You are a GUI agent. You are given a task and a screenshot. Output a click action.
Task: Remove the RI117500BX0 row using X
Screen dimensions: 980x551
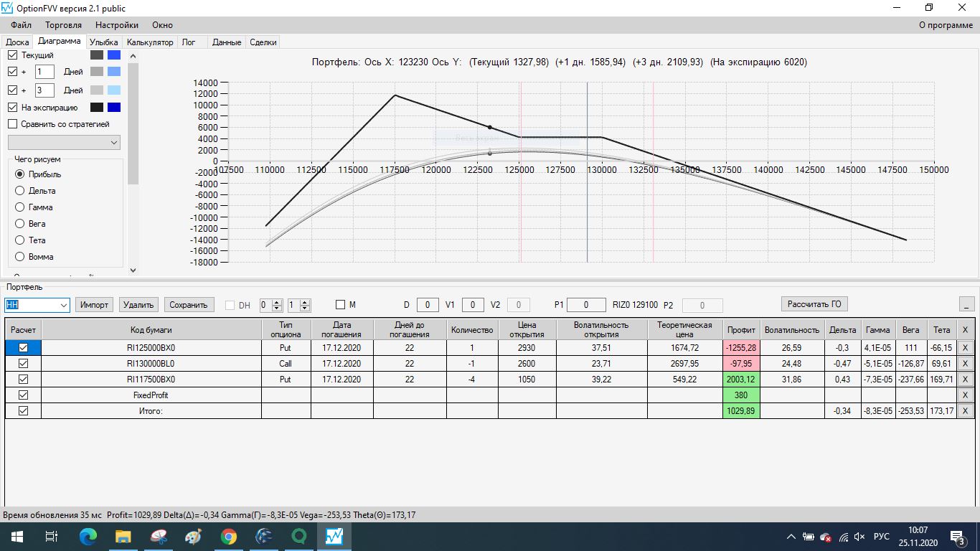965,380
